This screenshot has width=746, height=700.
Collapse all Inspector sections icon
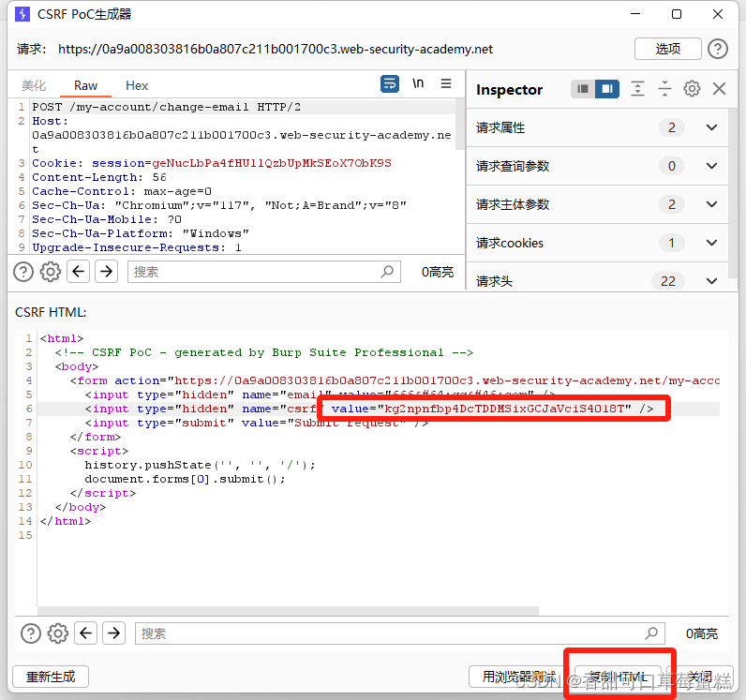664,88
